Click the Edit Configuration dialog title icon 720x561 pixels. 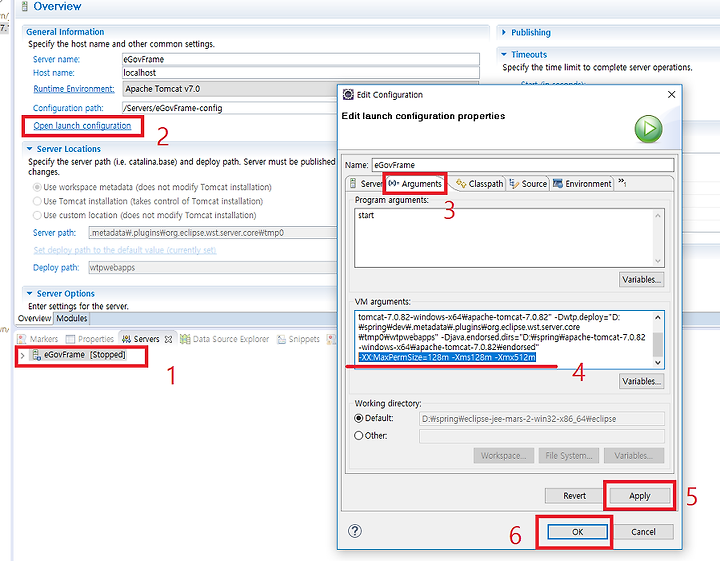[348, 95]
